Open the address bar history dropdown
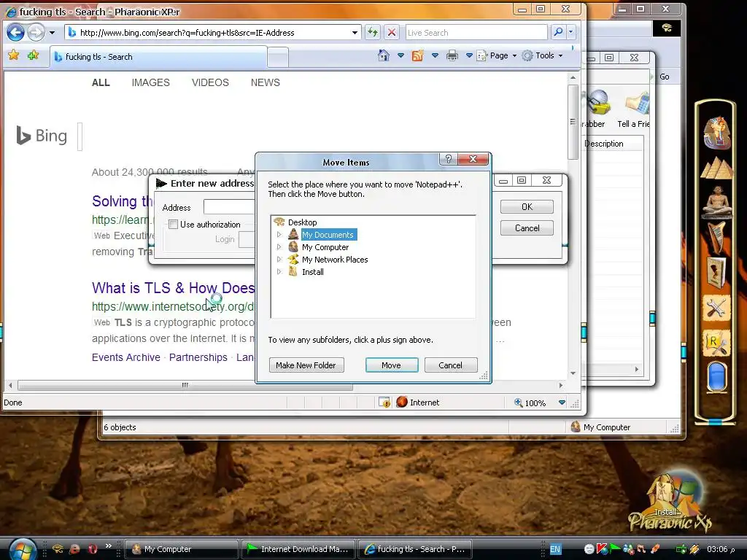Screen dimensions: 747x560 (355, 32)
